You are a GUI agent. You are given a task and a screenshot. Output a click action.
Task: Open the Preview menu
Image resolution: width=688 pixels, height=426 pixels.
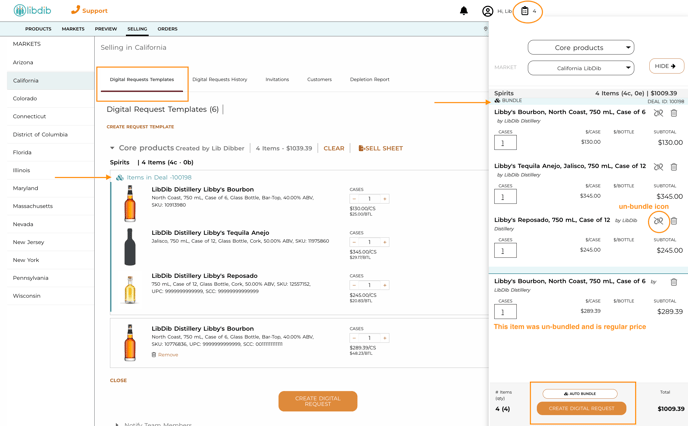point(106,29)
